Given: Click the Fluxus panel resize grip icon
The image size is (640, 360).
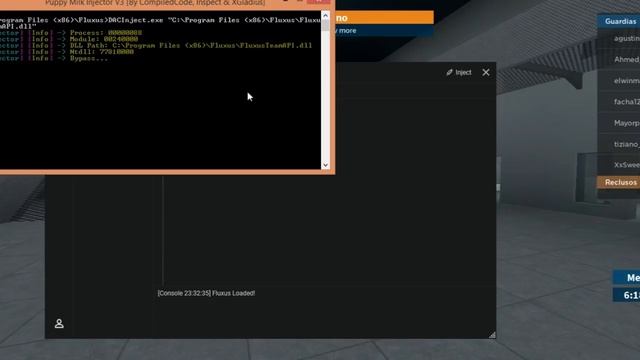Looking at the screenshot, I should pos(492,335).
